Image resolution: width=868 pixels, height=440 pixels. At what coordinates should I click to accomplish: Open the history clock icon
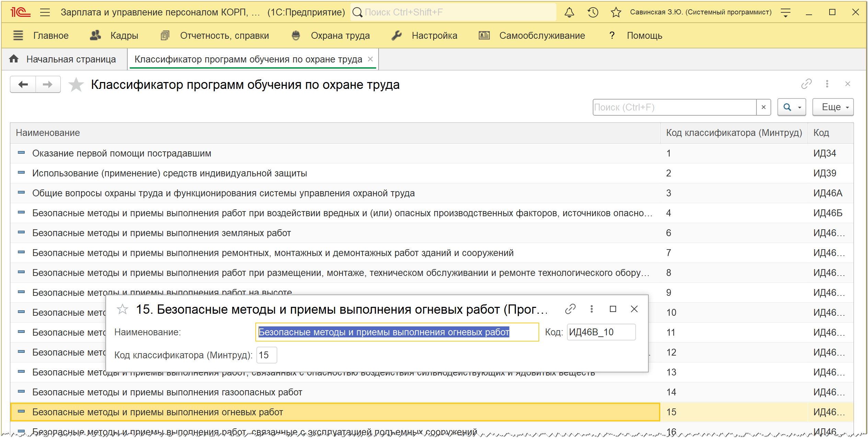coord(593,12)
